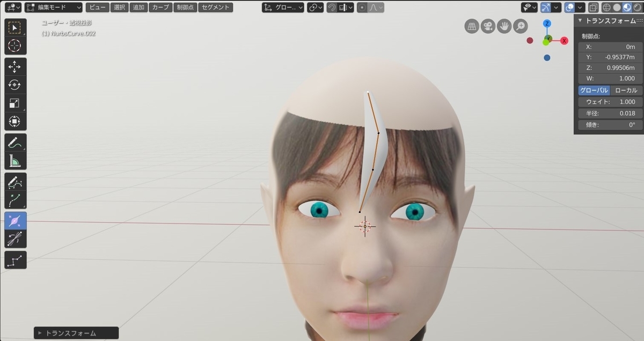This screenshot has width=644, height=341.
Task: Open the 制御点 menu
Action: point(185,8)
